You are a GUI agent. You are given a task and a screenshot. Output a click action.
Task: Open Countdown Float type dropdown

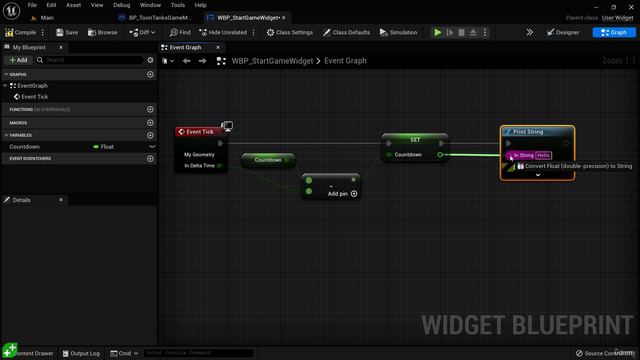104,147
